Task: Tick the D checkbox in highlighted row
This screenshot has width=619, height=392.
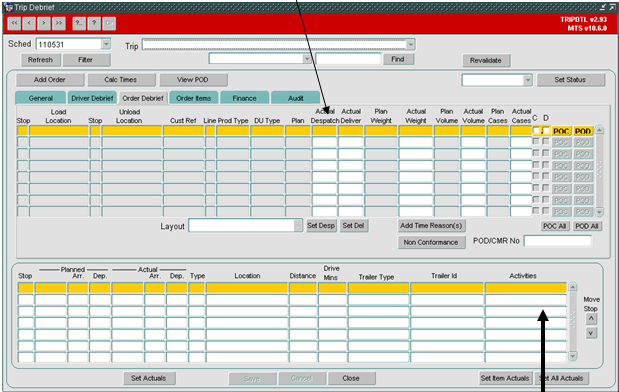Action: tap(546, 130)
